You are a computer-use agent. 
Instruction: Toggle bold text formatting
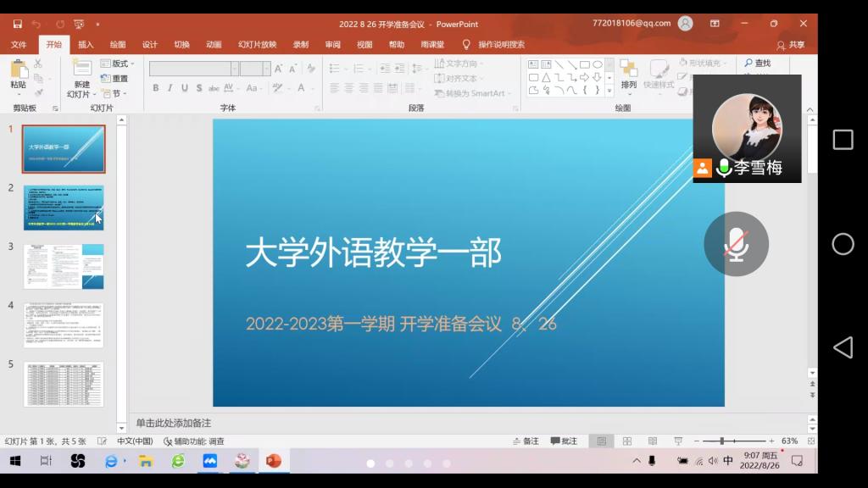pos(157,87)
